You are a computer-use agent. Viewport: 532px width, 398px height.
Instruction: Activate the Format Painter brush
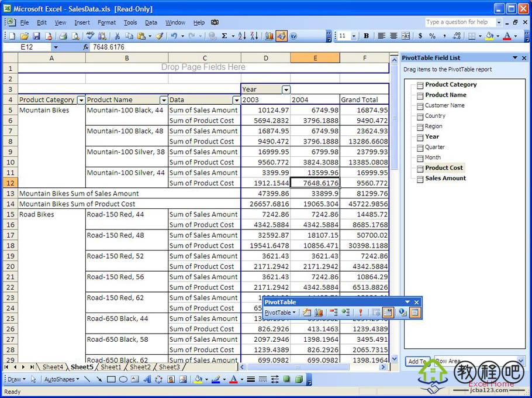(x=160, y=36)
